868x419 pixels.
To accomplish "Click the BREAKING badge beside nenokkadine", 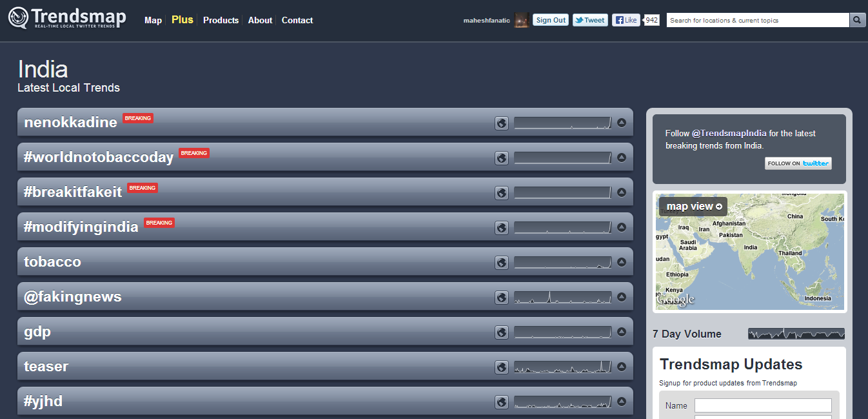I will tap(138, 118).
